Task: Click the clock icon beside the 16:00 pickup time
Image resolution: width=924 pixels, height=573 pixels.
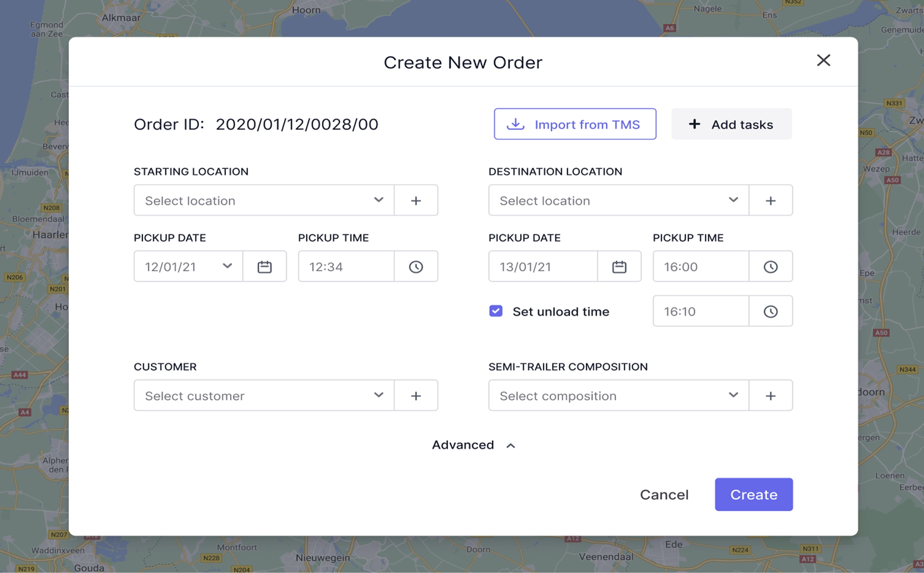Action: click(x=771, y=266)
